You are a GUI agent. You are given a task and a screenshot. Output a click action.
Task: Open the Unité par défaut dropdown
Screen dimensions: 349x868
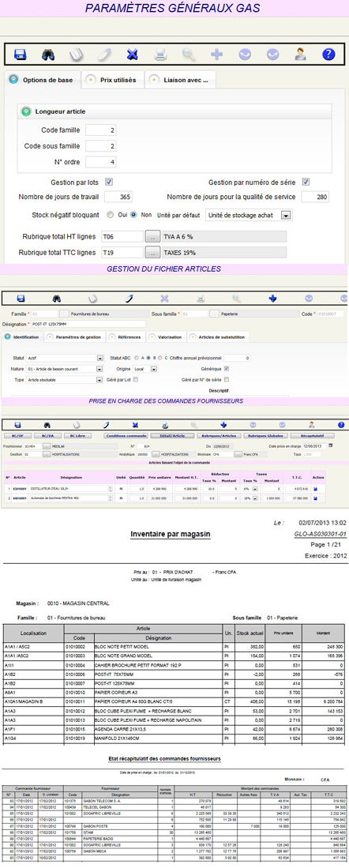click(x=286, y=215)
